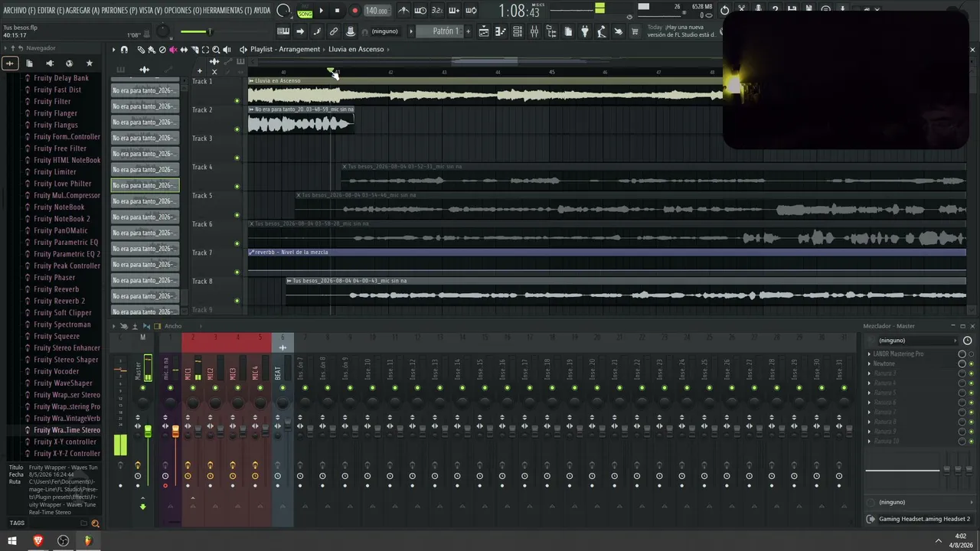Click the browser search magnifier icon

tap(95, 523)
